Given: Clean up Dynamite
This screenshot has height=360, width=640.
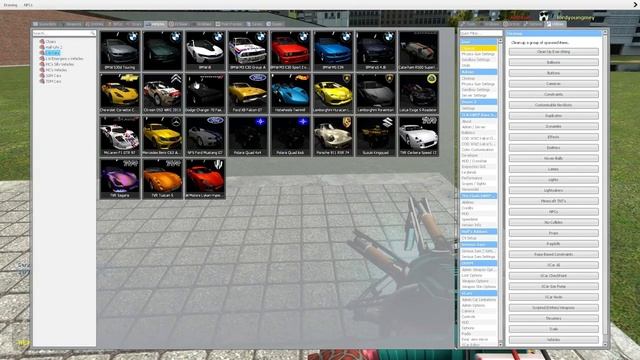Looking at the screenshot, I should (x=553, y=127).
